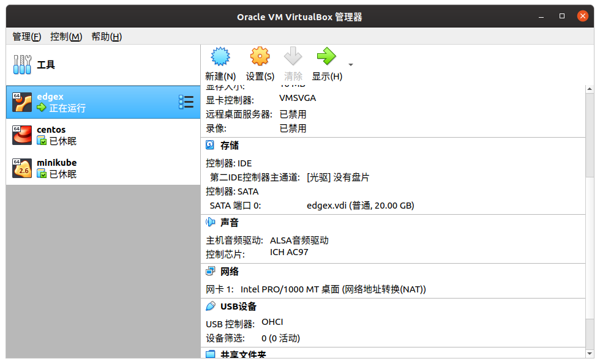Click the VMSVGA graphics controller value
This screenshot has height=364, width=600.
(x=298, y=98)
